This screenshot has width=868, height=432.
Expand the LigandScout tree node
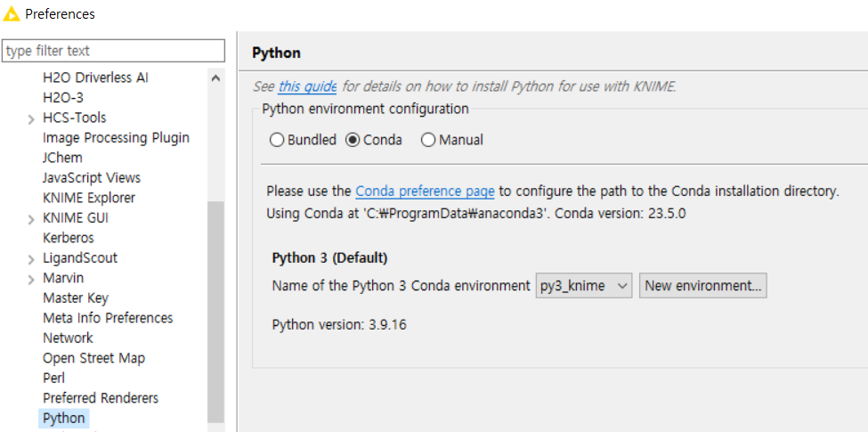coord(31,258)
